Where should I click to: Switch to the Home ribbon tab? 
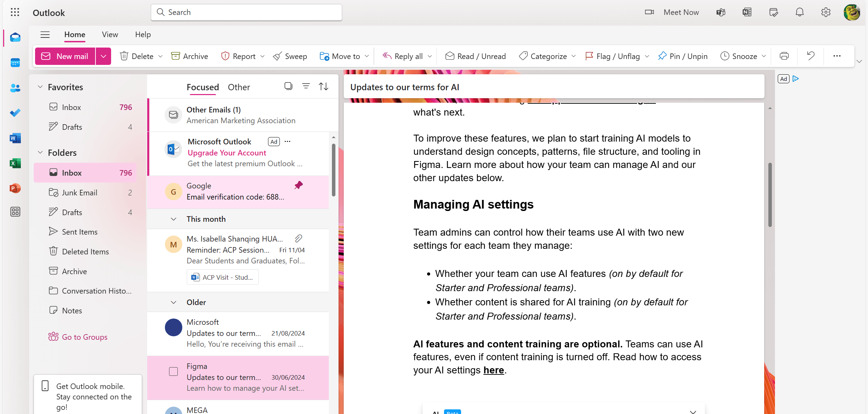[x=75, y=34]
